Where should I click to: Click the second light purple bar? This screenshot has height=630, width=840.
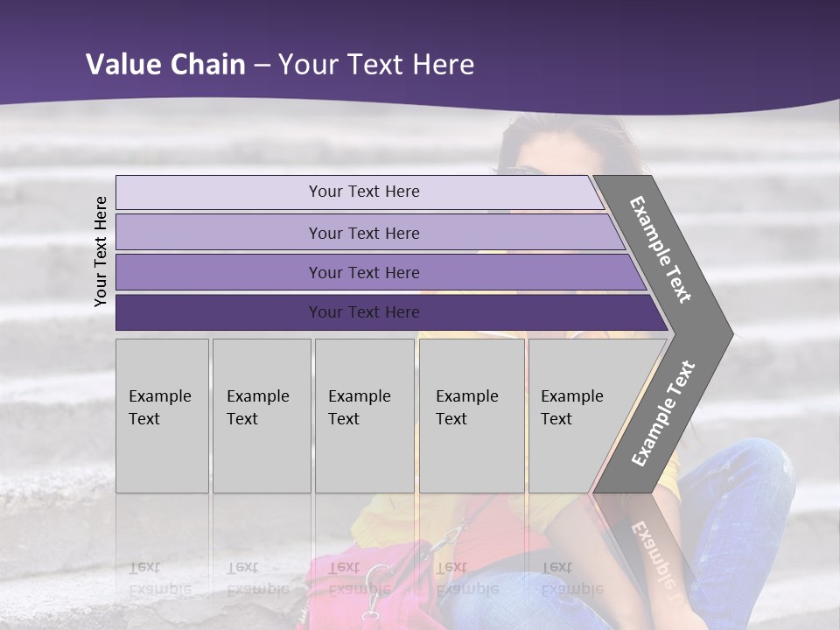click(x=364, y=233)
